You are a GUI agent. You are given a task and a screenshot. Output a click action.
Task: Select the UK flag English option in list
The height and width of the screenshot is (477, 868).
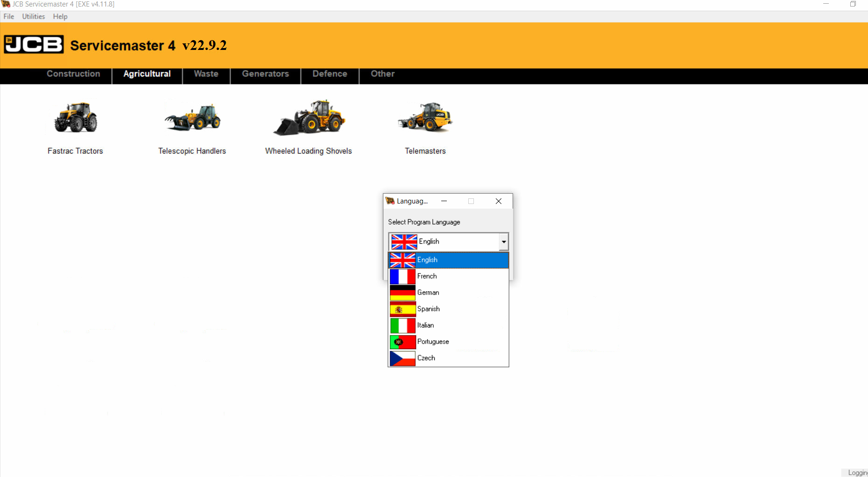tap(448, 260)
